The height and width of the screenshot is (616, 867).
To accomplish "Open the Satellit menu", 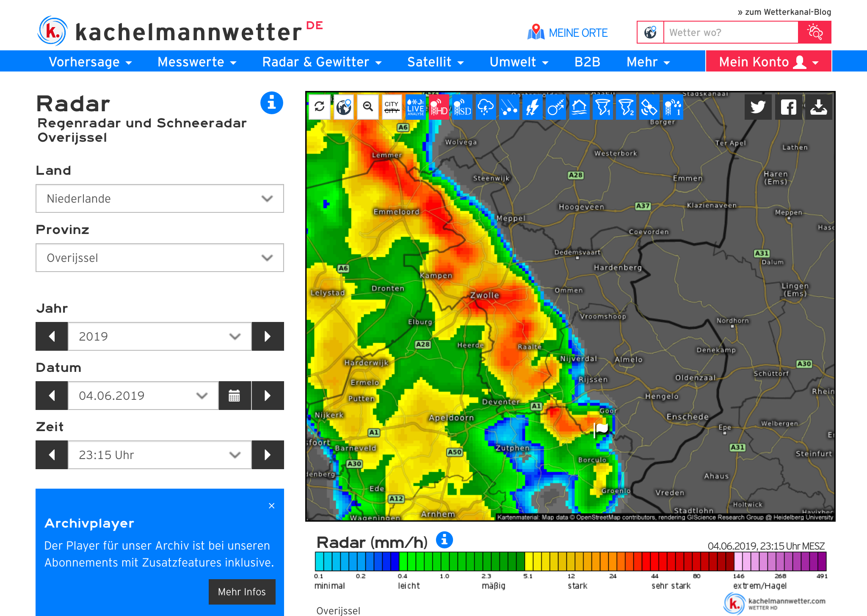I will pyautogui.click(x=435, y=62).
